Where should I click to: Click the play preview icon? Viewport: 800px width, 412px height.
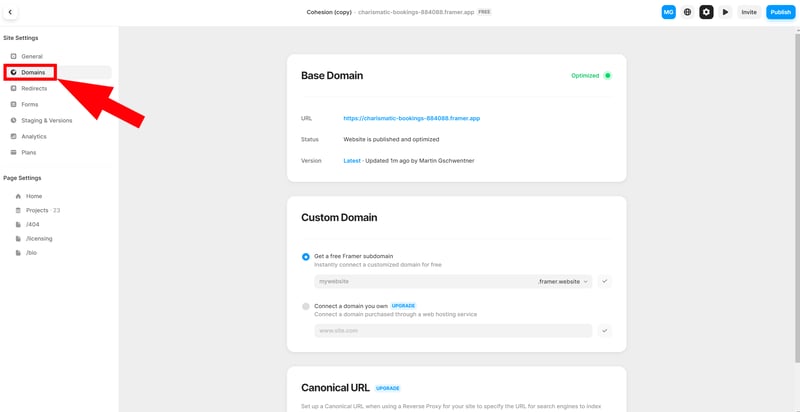[725, 12]
